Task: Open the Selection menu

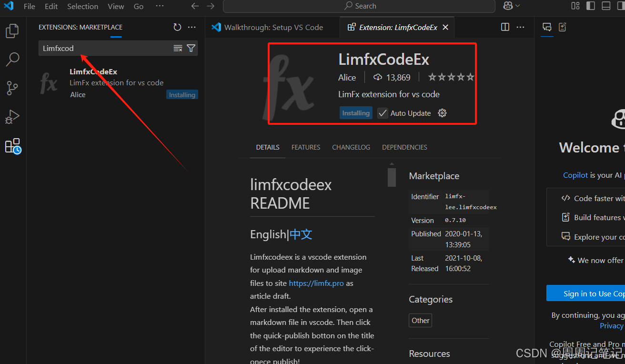Action: 82,6
